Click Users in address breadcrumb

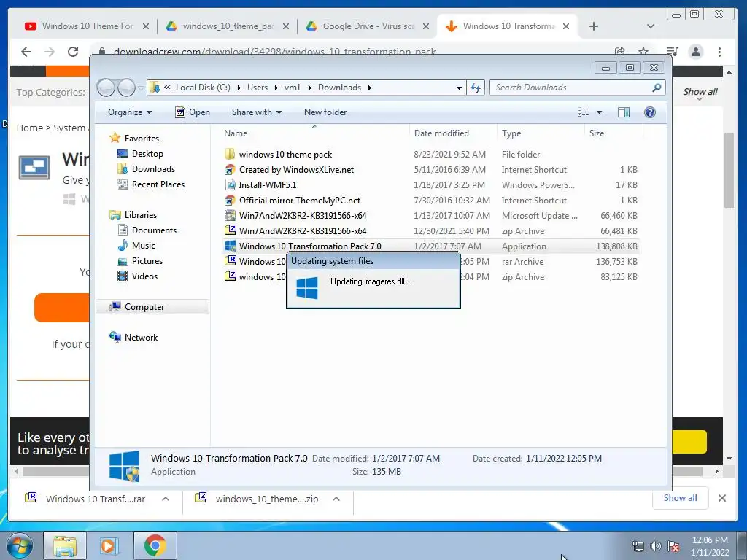pos(258,87)
